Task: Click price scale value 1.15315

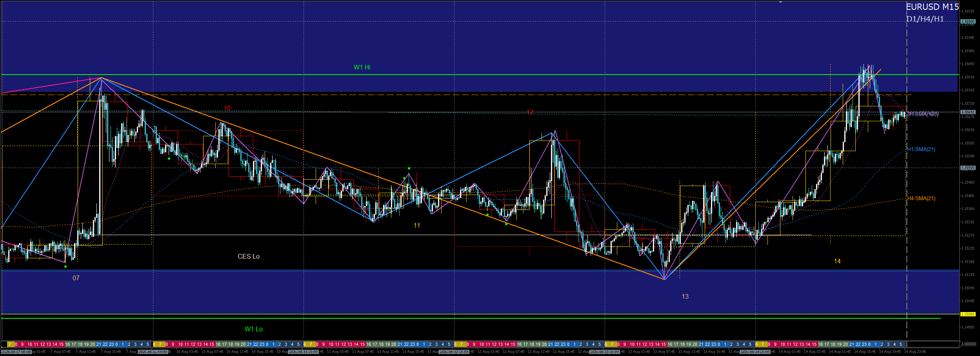Action: tap(968, 222)
